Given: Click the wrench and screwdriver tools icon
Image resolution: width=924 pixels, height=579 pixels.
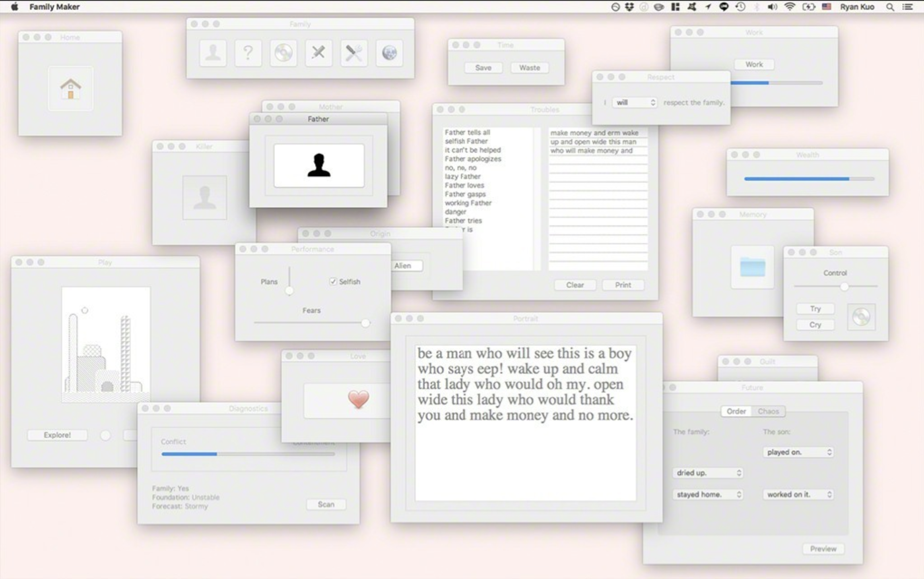Looking at the screenshot, I should point(354,53).
